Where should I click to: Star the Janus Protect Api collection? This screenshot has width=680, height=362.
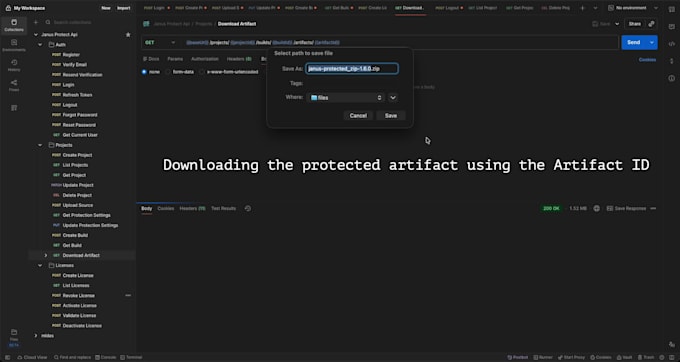[x=128, y=35]
